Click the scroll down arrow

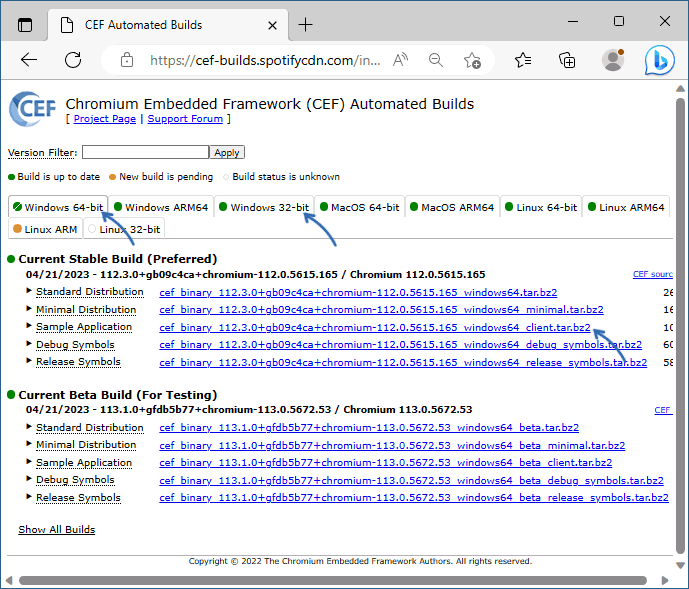point(680,565)
